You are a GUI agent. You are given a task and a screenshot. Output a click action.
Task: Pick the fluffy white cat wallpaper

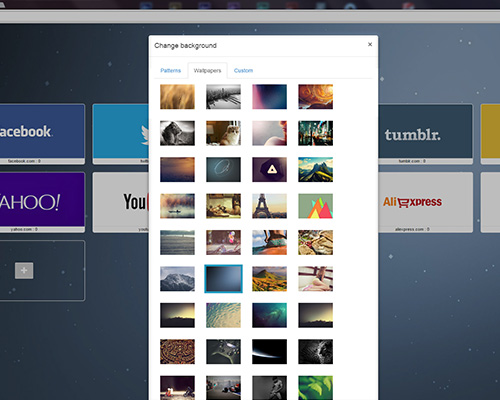click(223, 133)
